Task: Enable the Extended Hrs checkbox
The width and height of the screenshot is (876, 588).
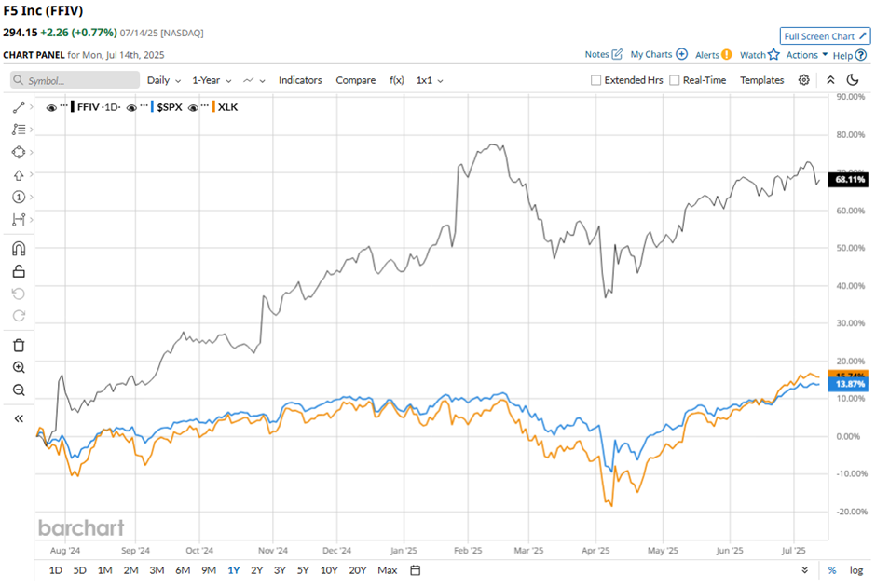Action: (596, 80)
